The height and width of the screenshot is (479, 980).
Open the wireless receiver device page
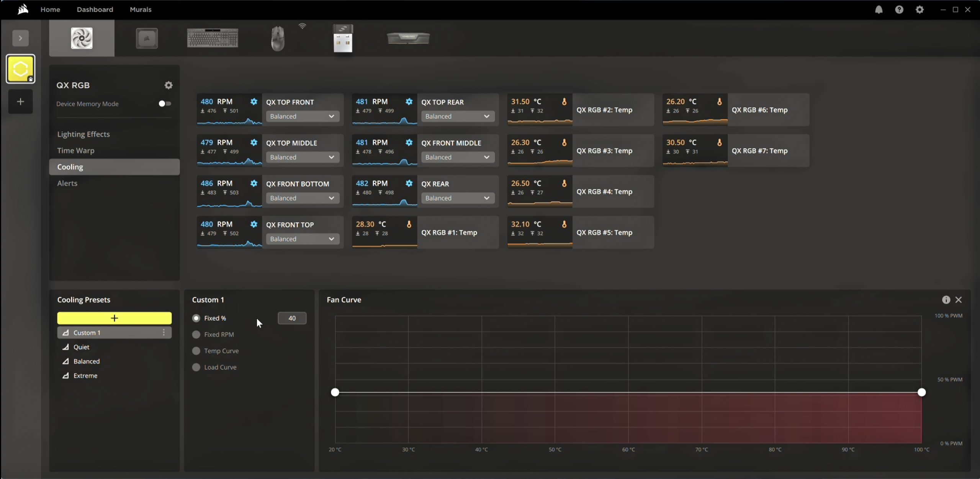point(342,38)
